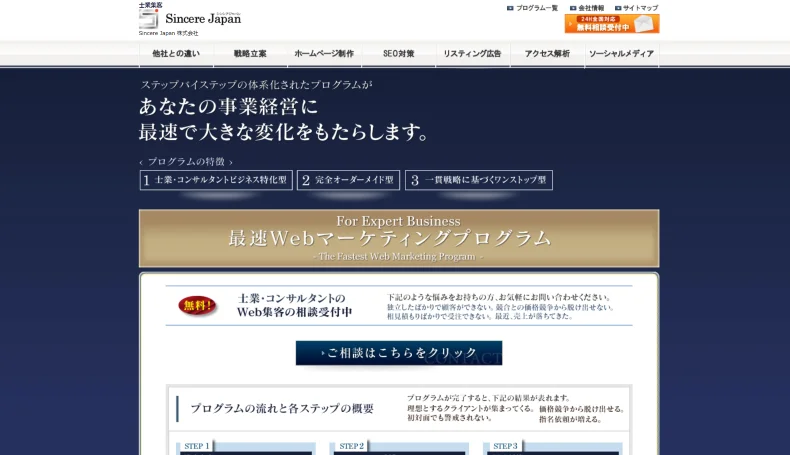Open the サイトマップ link

640,8
